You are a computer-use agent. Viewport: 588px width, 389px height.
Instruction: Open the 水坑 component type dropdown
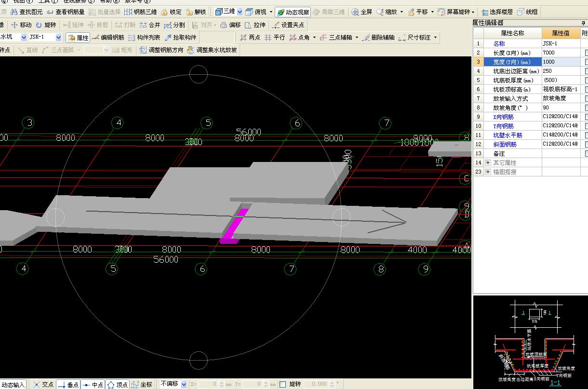click(23, 37)
